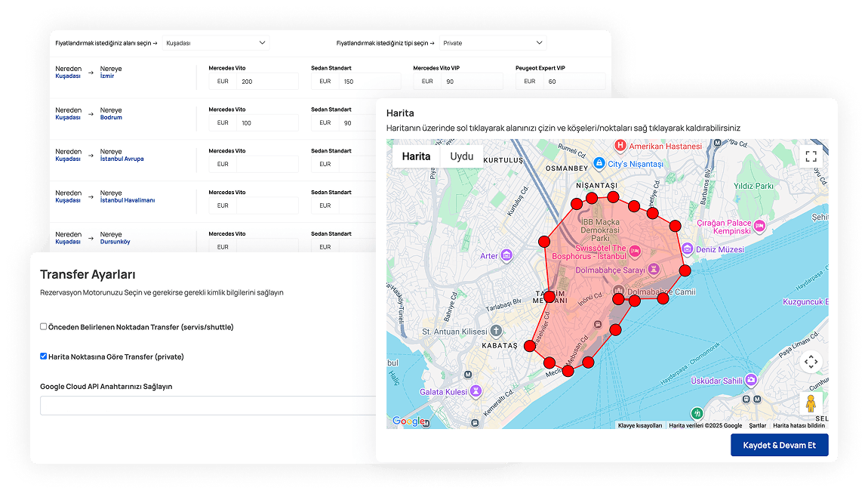The image size is (868, 494).
Task: Click the Yıldız Parkı map label
Action: (753, 186)
